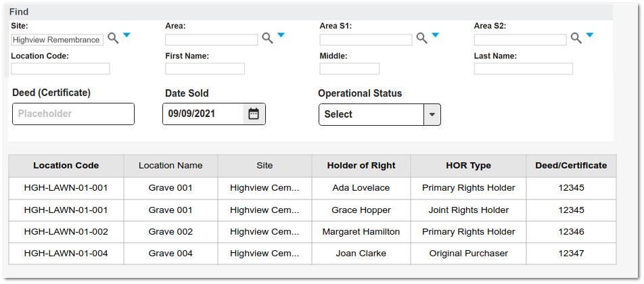Sort by Holder of Right column header
The width and height of the screenshot is (644, 284).
361,166
